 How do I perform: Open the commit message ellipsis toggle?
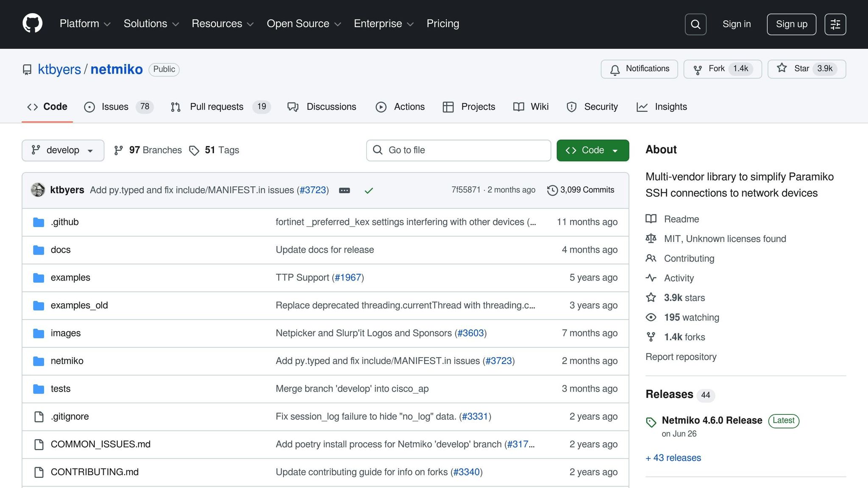344,191
